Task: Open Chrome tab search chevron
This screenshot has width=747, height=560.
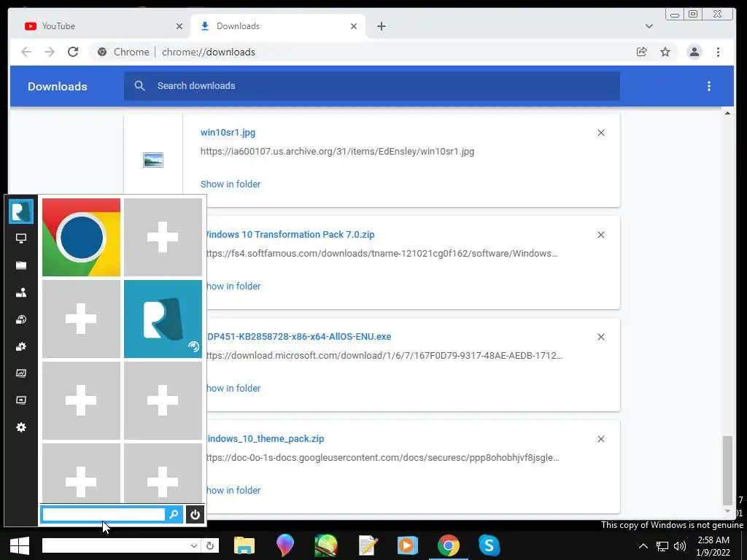Action: tap(649, 26)
